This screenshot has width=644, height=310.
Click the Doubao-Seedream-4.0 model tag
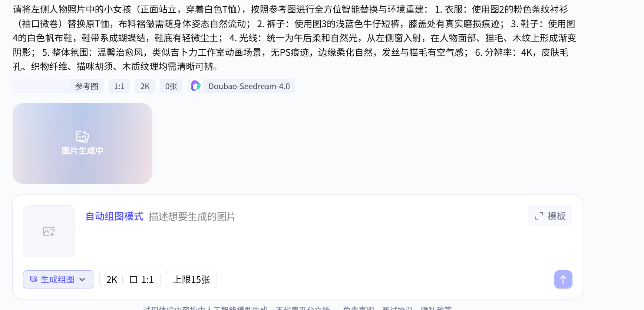tap(241, 86)
